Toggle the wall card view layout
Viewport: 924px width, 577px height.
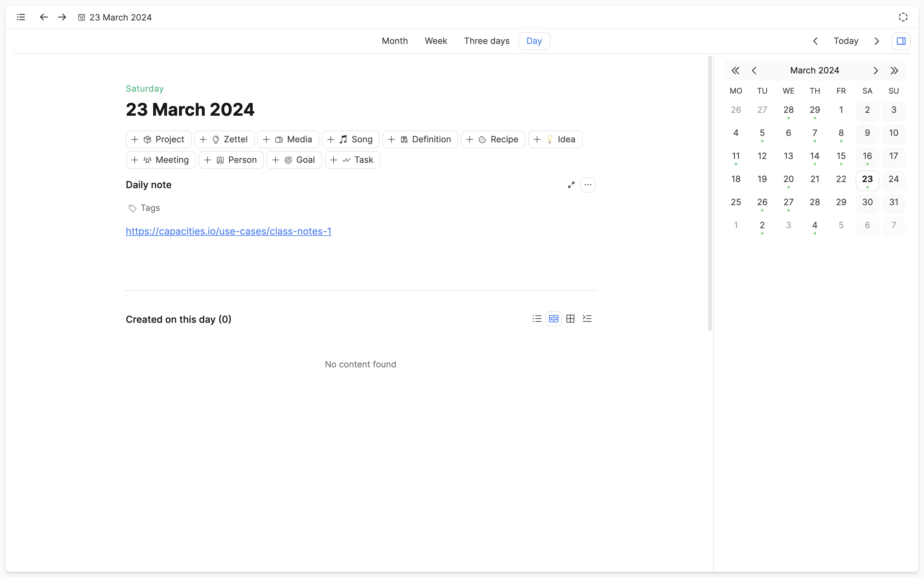(x=554, y=319)
